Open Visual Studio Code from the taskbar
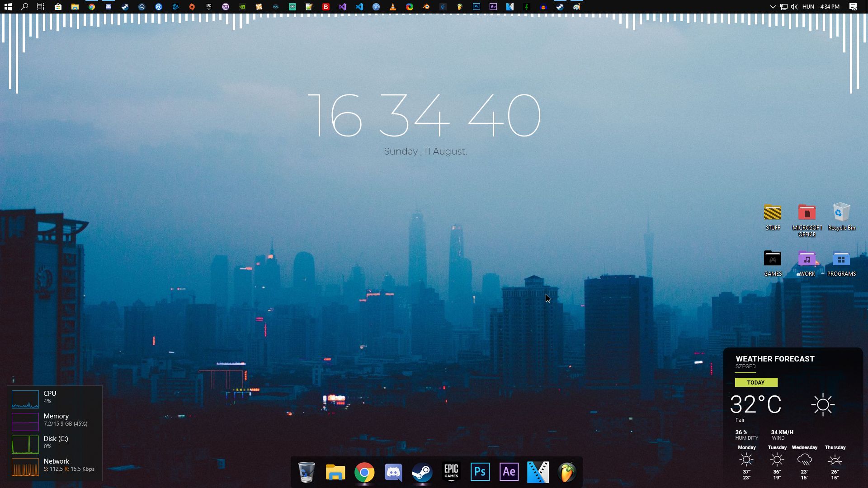Image resolution: width=868 pixels, height=488 pixels. click(x=359, y=7)
